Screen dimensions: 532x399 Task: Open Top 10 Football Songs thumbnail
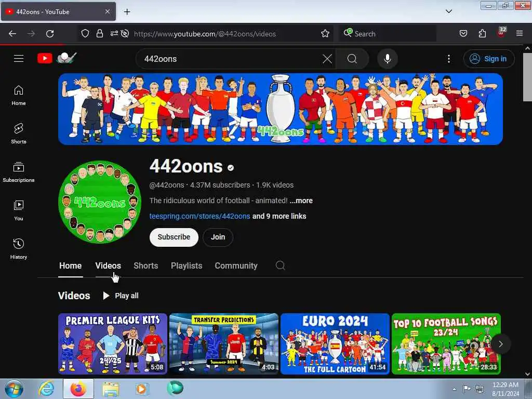[446, 344]
